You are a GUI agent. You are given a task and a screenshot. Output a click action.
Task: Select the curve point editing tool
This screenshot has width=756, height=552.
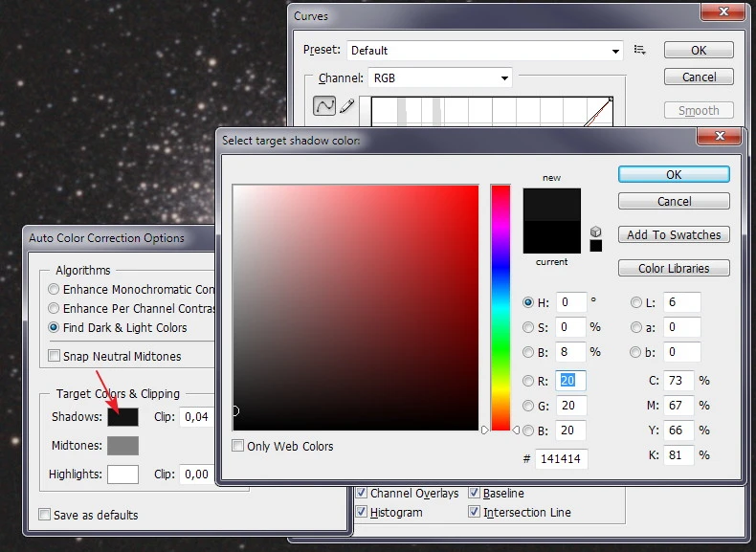pyautogui.click(x=325, y=106)
